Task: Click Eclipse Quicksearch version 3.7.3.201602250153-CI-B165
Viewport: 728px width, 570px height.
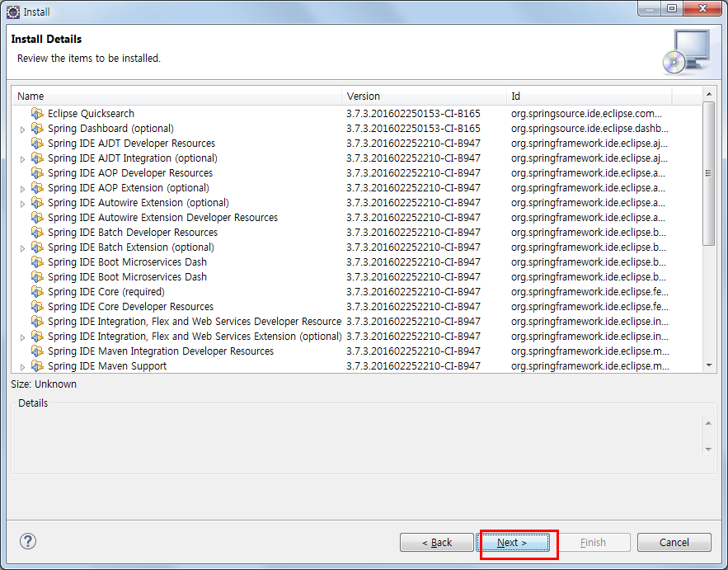Action: [x=413, y=113]
